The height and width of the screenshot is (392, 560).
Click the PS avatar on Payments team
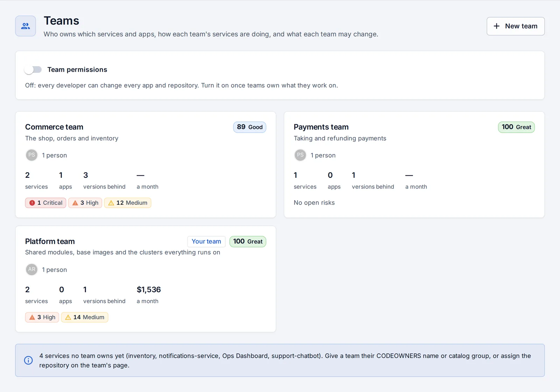[x=300, y=155]
